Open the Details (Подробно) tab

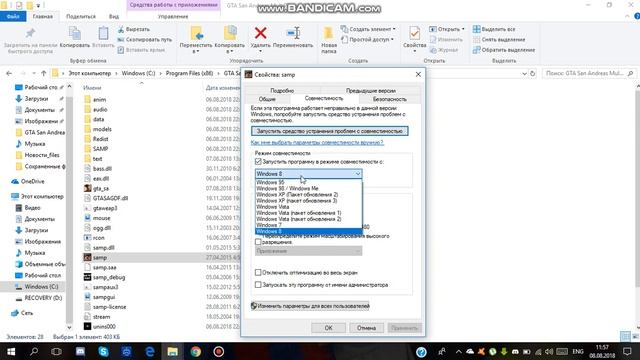coord(282,90)
